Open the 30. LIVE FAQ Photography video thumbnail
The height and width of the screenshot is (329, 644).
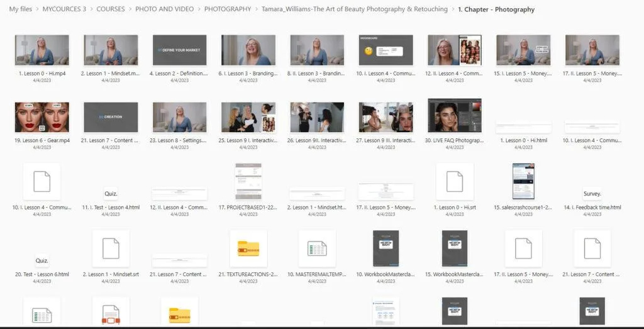[454, 116]
